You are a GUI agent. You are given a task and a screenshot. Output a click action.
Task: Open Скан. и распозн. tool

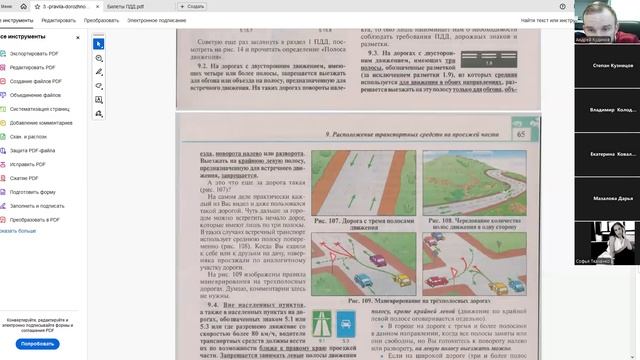tap(28, 137)
